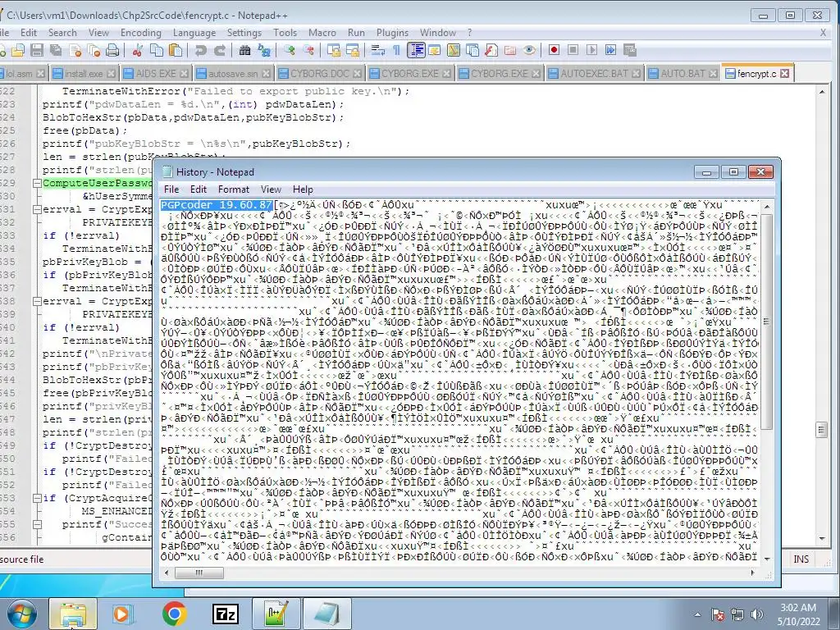Open File menu in History Notepad
The width and height of the screenshot is (840, 630).
coord(171,189)
